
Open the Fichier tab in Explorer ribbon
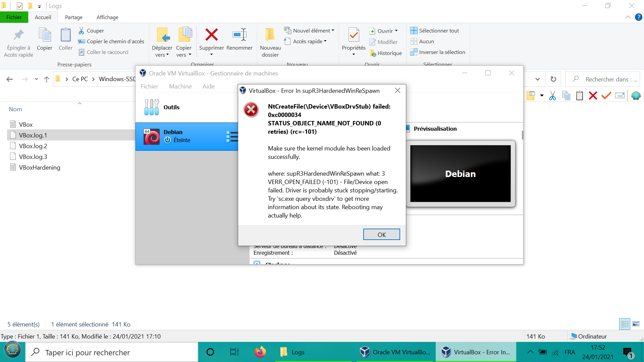click(14, 17)
